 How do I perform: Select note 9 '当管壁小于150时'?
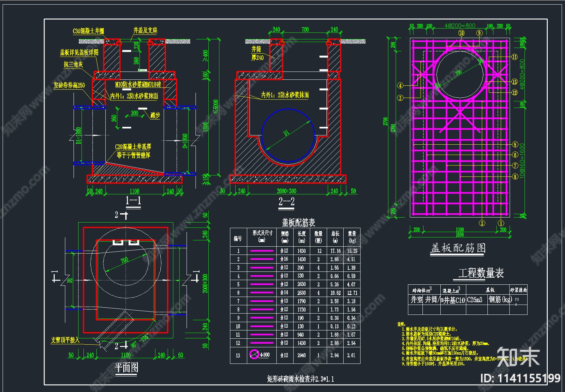[x=433, y=364]
